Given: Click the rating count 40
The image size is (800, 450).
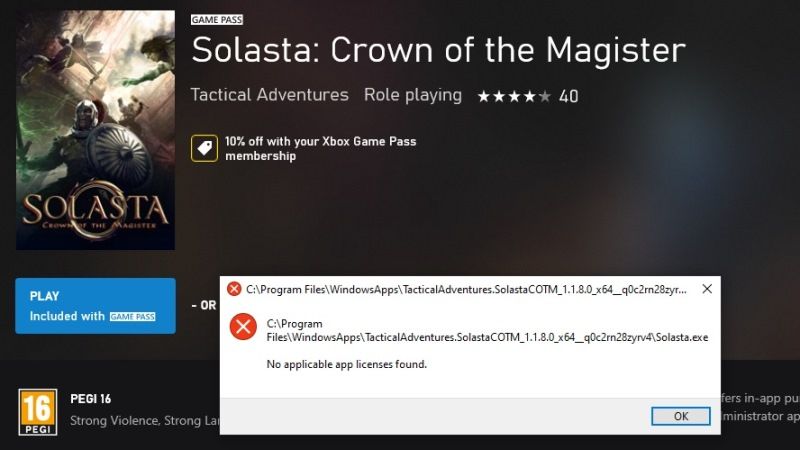Looking at the screenshot, I should point(568,96).
